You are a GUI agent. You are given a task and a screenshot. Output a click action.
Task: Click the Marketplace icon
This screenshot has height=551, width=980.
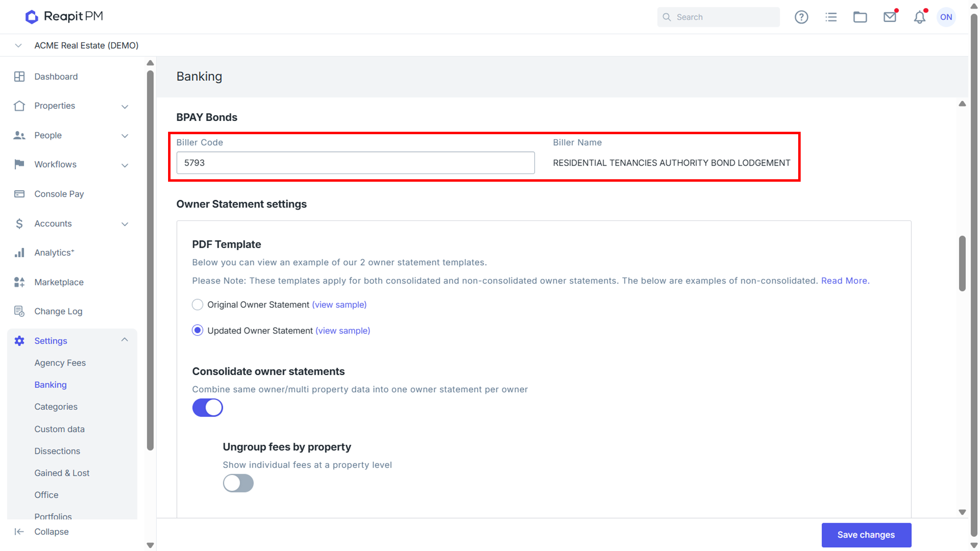click(x=20, y=282)
